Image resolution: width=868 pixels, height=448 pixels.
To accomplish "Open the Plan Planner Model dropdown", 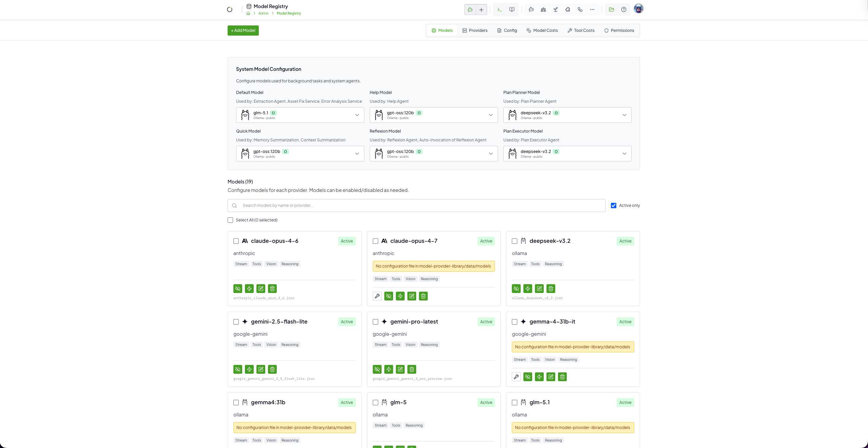I will [x=567, y=115].
